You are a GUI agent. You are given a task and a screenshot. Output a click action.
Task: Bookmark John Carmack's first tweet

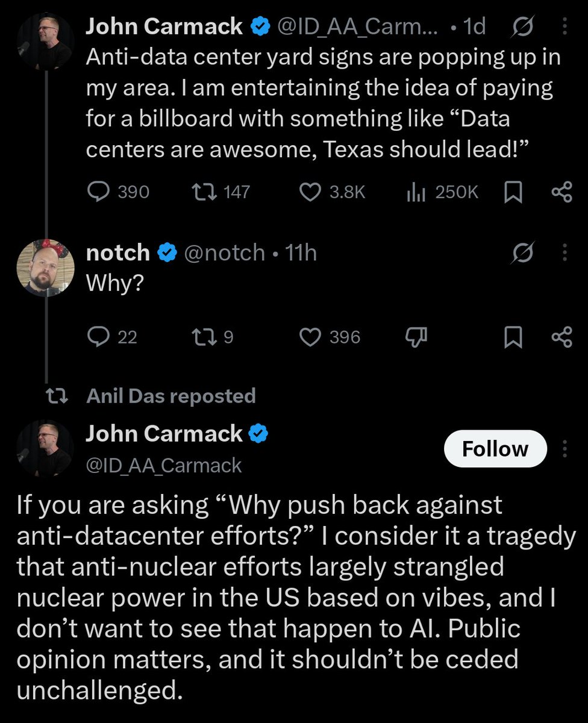tap(513, 192)
